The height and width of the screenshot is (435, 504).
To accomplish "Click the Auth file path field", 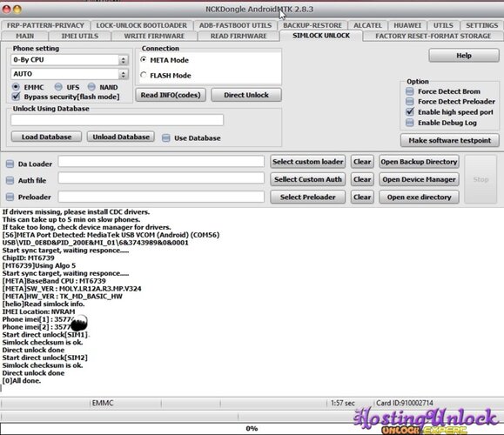I will tap(161, 178).
